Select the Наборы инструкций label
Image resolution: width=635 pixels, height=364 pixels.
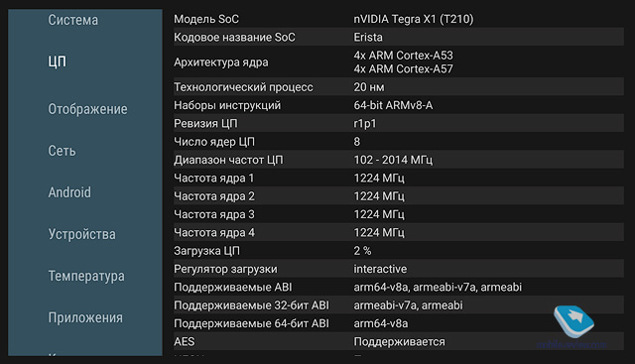click(x=227, y=105)
